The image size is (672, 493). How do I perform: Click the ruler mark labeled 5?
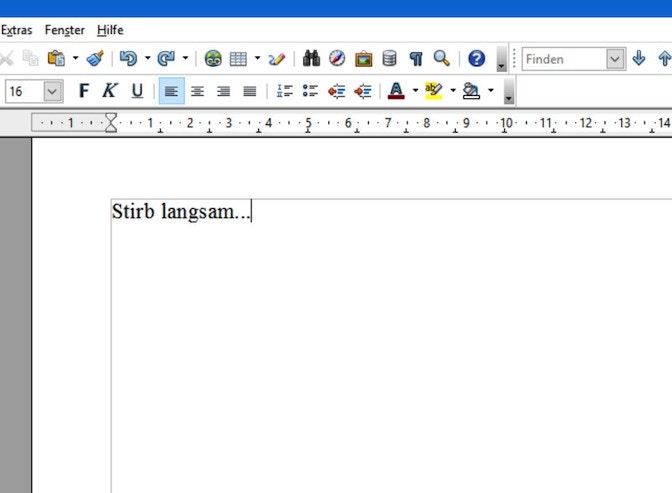pyautogui.click(x=308, y=123)
